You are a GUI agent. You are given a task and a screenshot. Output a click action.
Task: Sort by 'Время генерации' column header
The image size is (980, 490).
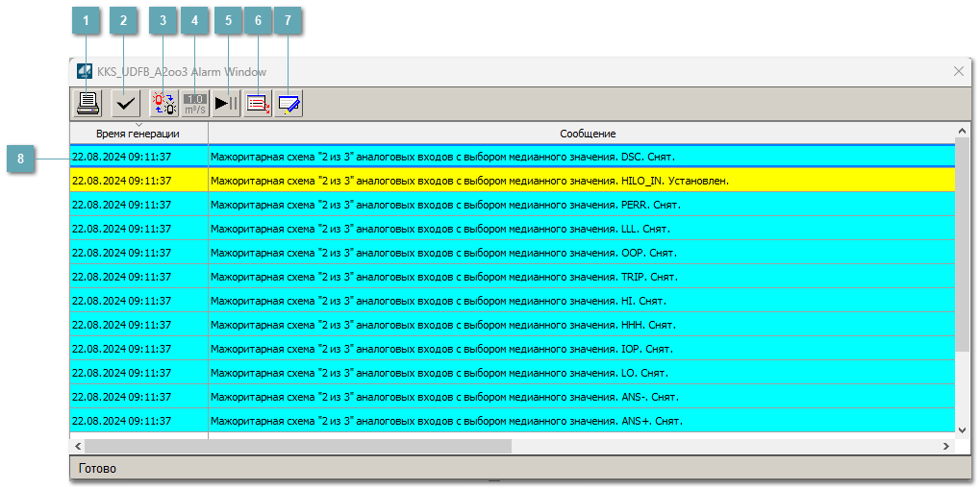click(138, 134)
